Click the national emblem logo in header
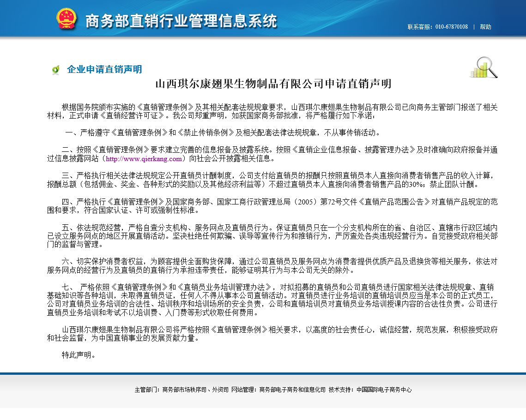 (x=67, y=19)
